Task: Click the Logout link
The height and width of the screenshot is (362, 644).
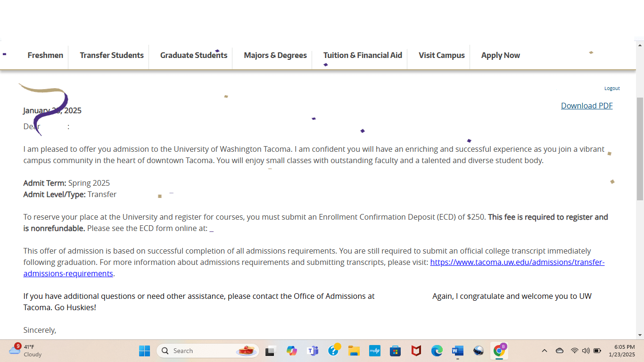Action: 612,88
